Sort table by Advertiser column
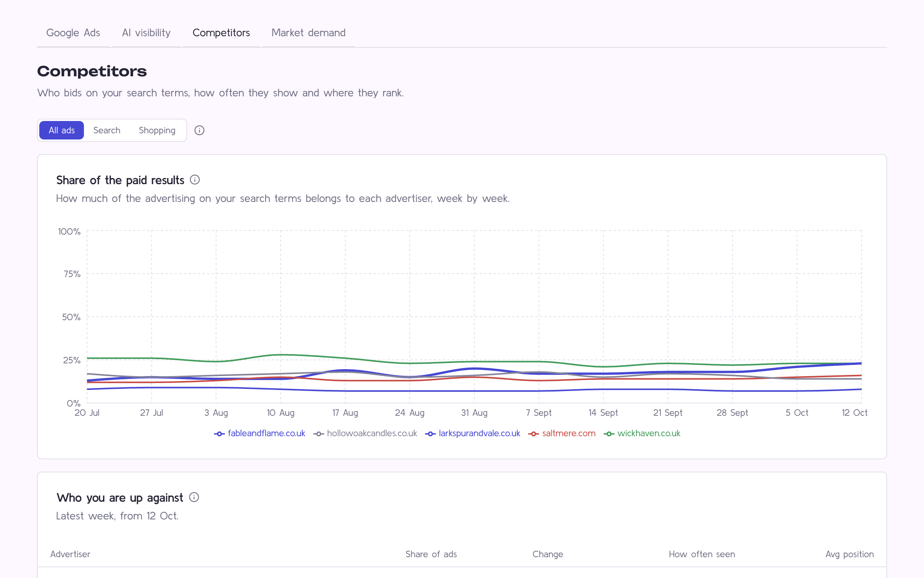 click(70, 554)
